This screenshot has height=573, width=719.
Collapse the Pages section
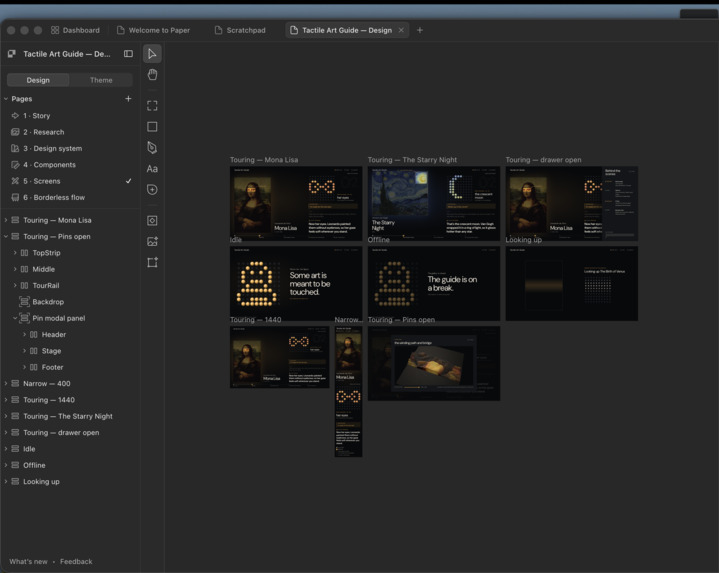click(x=6, y=99)
